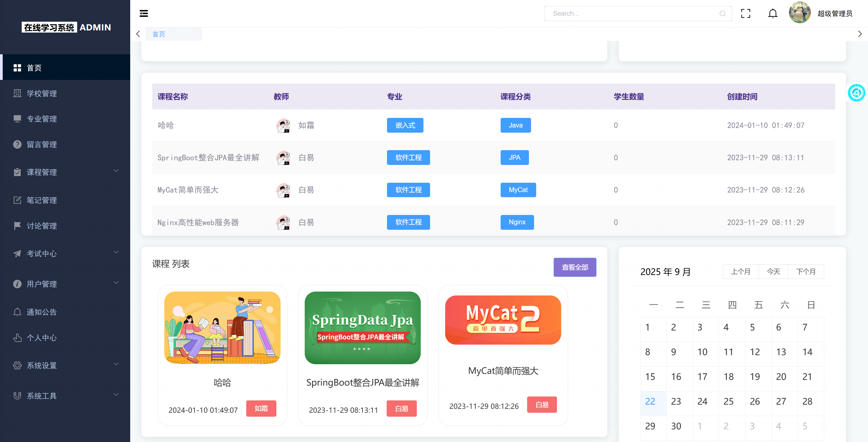
Task: Collapse sidebar with hamburger menu icon
Action: pos(143,14)
